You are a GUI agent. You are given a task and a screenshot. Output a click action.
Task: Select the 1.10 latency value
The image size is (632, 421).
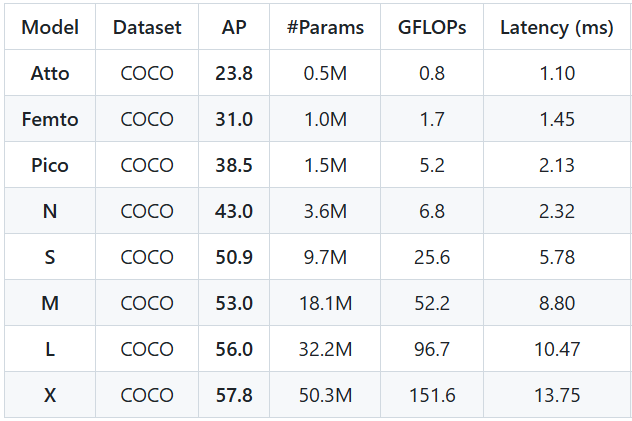coord(556,73)
